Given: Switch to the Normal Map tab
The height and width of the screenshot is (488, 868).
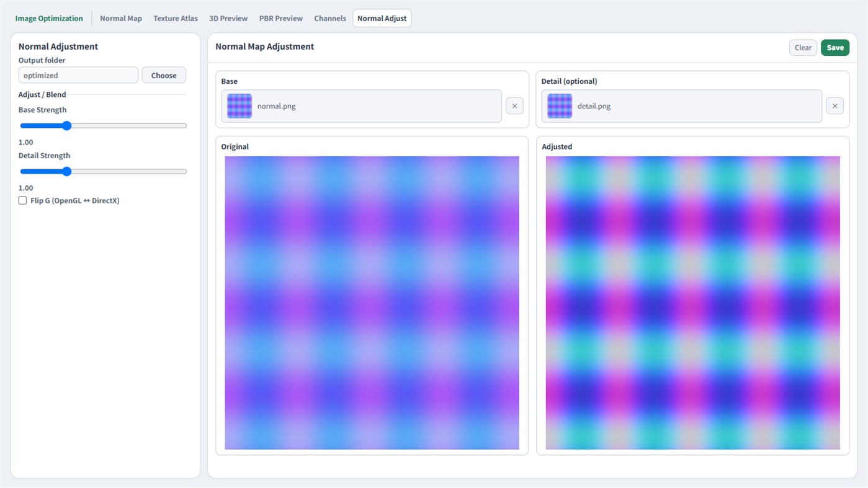Looking at the screenshot, I should 121,19.
